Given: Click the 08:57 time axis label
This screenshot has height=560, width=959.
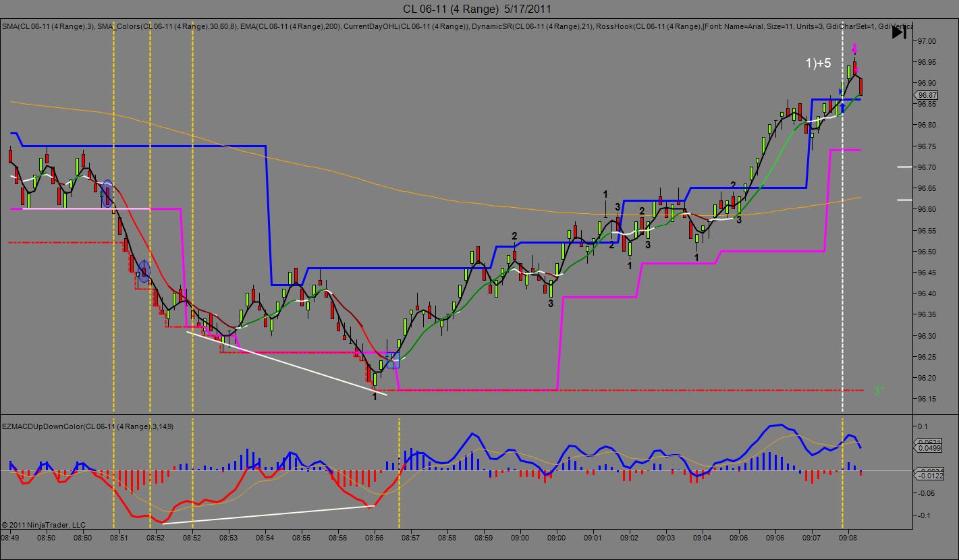Looking at the screenshot, I should (x=411, y=538).
